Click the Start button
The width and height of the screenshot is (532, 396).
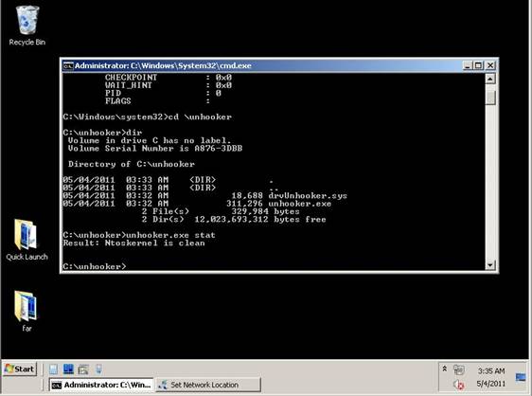(x=20, y=369)
